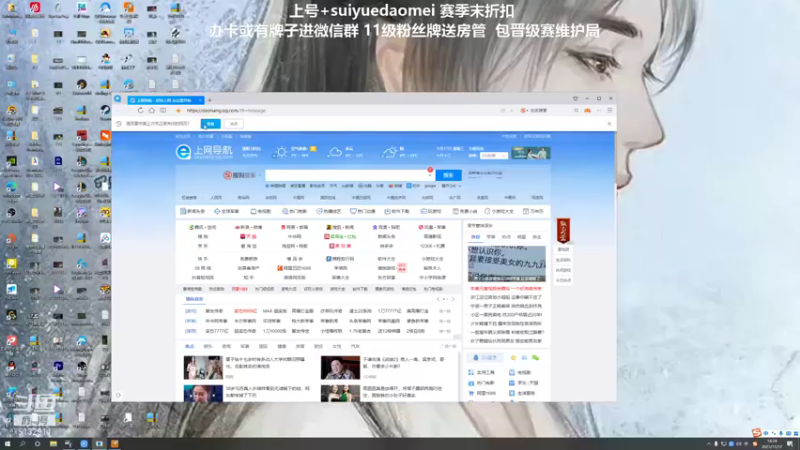This screenshot has width=800, height=450.
Task: Show the previous slide with the left arrow
Action: click(438, 299)
